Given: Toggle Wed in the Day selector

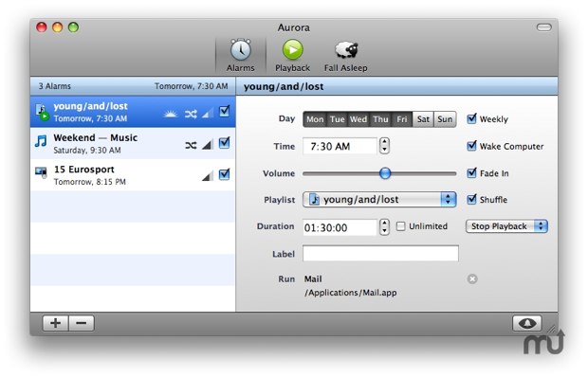Looking at the screenshot, I should (358, 119).
